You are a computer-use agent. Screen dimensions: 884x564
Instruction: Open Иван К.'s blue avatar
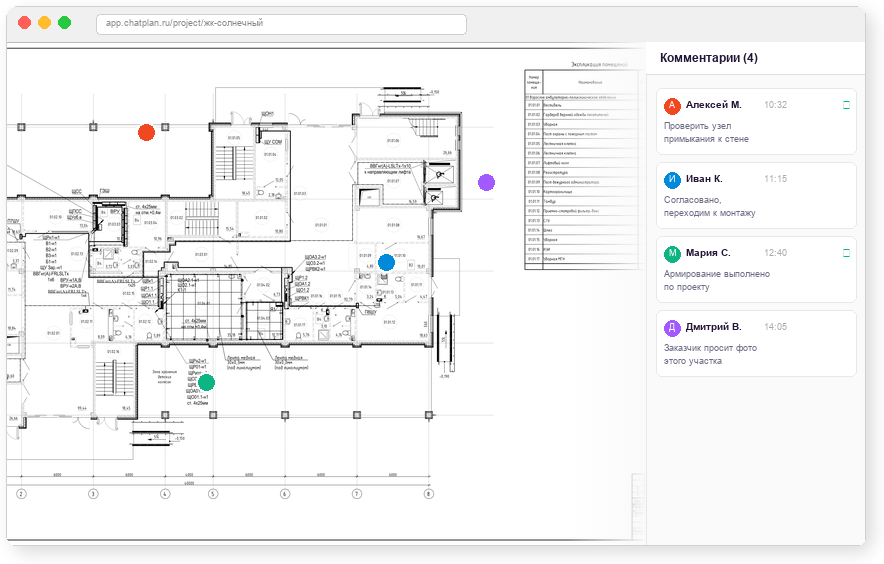tap(673, 179)
